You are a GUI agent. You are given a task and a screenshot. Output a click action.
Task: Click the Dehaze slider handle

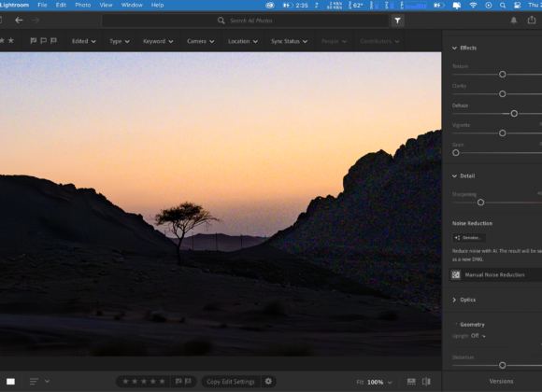click(514, 114)
